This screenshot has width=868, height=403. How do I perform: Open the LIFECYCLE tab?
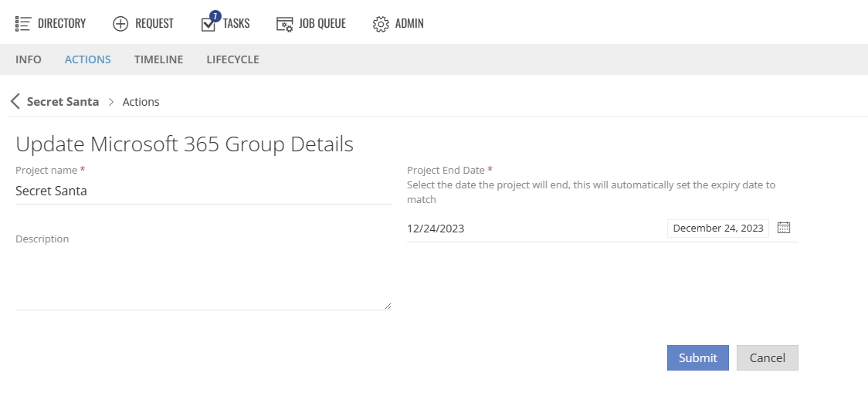tap(232, 59)
